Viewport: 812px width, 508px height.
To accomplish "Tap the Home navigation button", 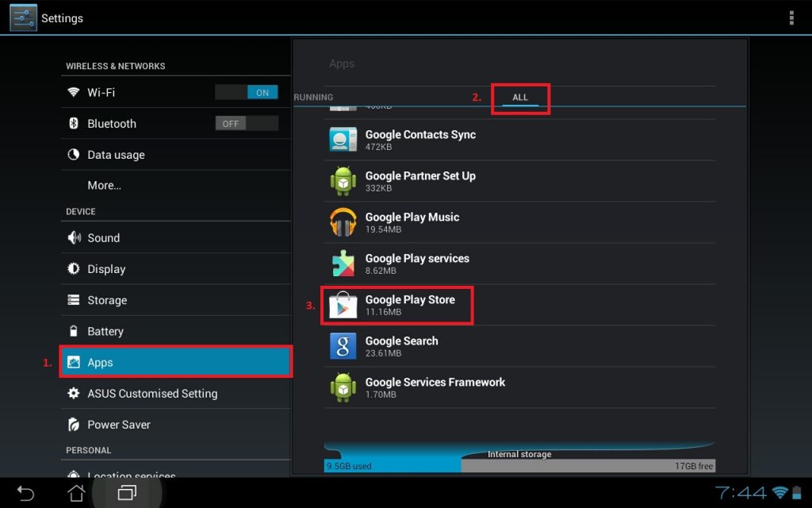I will [76, 493].
